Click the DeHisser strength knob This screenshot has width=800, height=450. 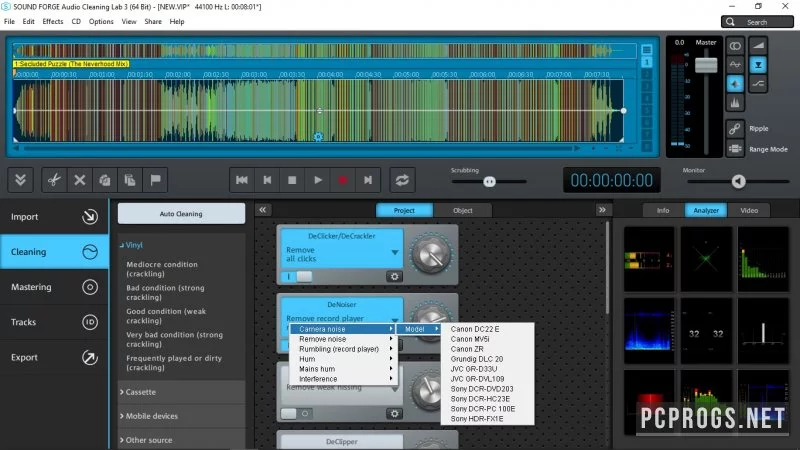(x=428, y=391)
